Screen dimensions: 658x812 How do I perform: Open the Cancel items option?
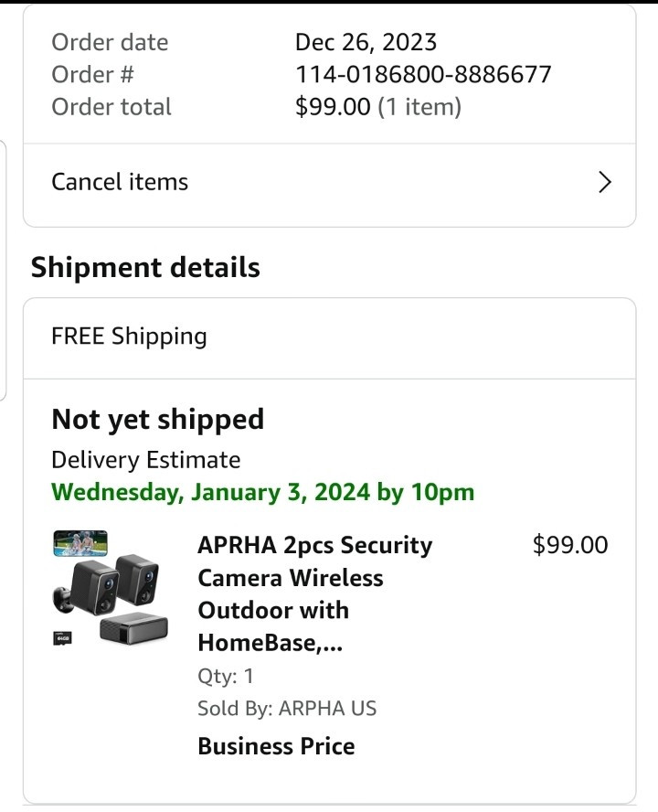coord(120,182)
